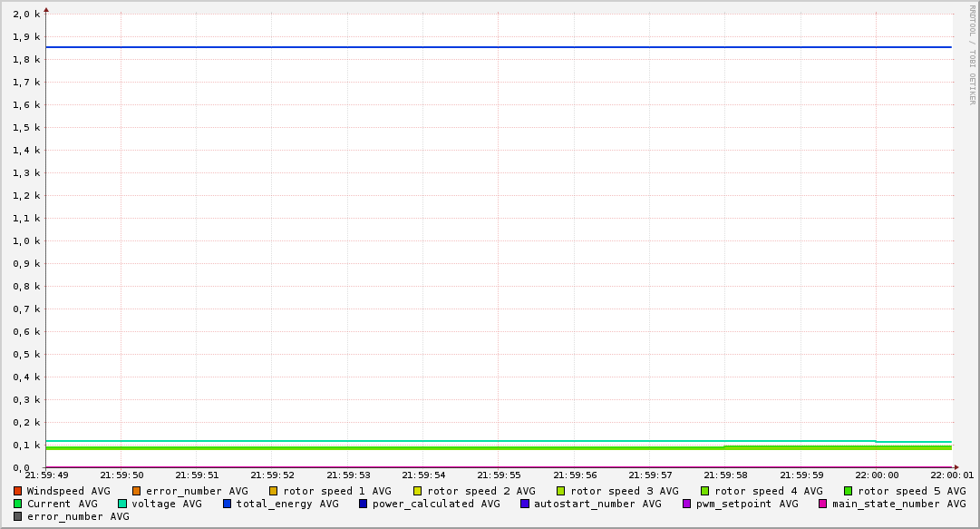Click the autostart_number AVG legend swatch
This screenshot has width=980, height=529.
(x=525, y=504)
